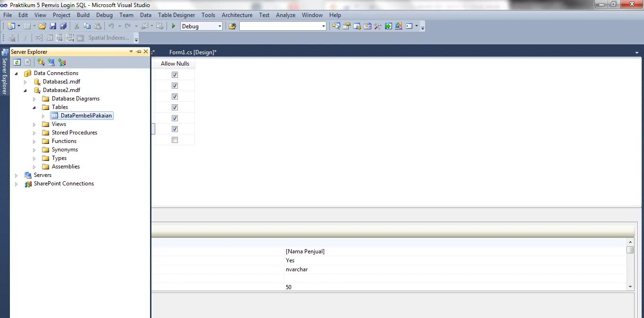Click Connect to Server icon in Server Explorer
The image size is (644, 318).
(51, 62)
